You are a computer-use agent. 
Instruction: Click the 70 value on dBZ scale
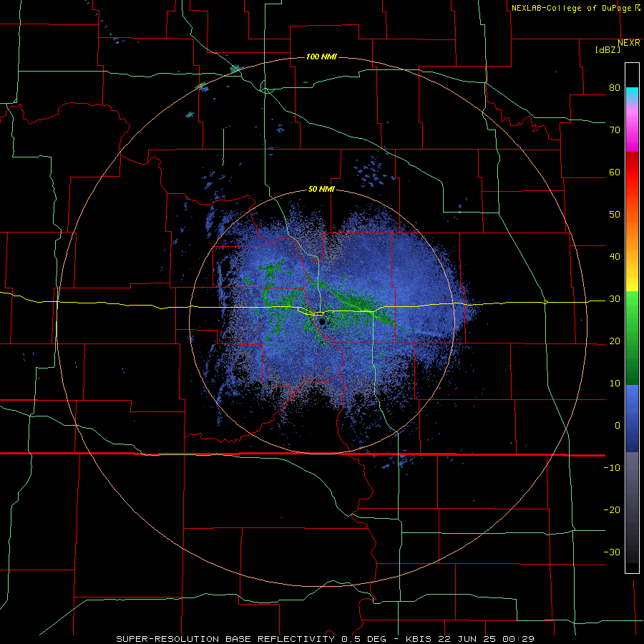click(615, 130)
